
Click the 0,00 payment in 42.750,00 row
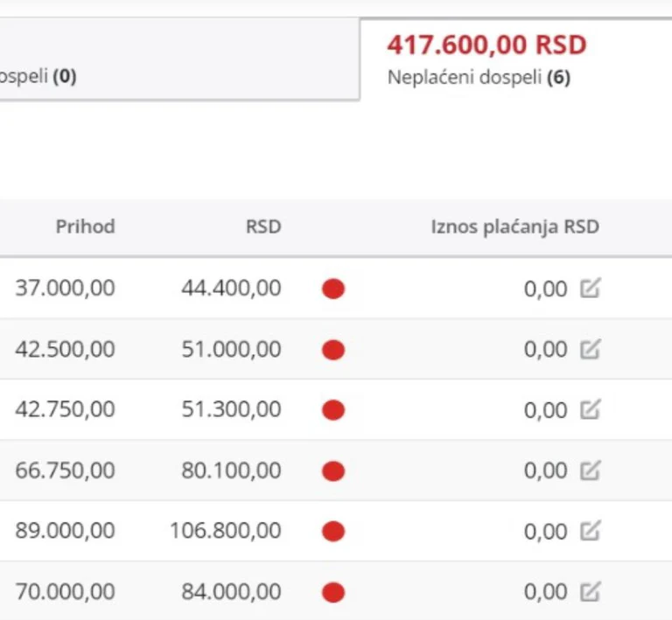click(x=545, y=409)
